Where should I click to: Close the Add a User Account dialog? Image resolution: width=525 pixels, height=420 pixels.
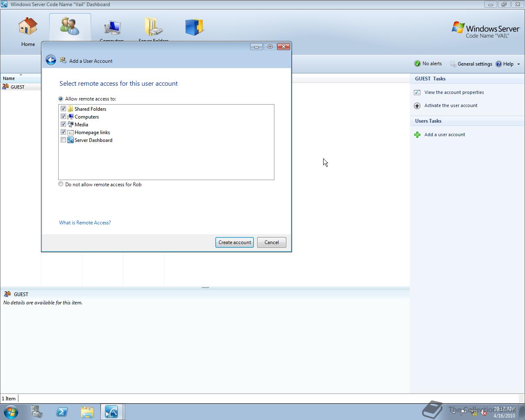[x=283, y=46]
